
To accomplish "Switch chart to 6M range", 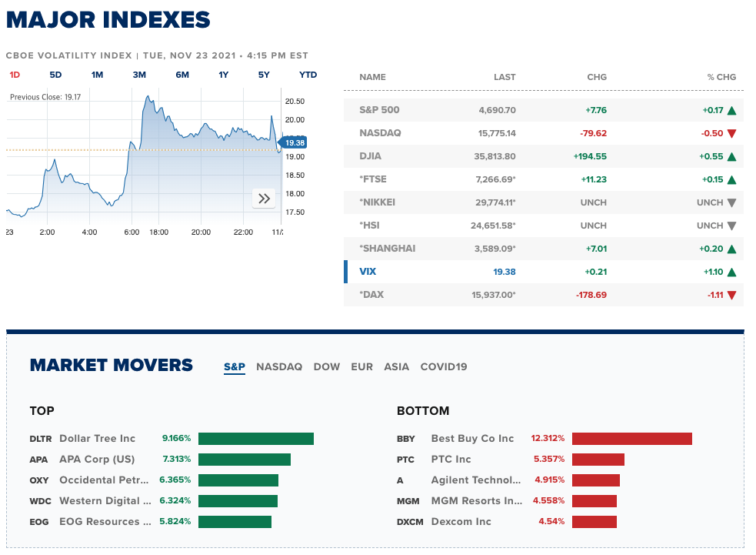I will (x=182, y=75).
